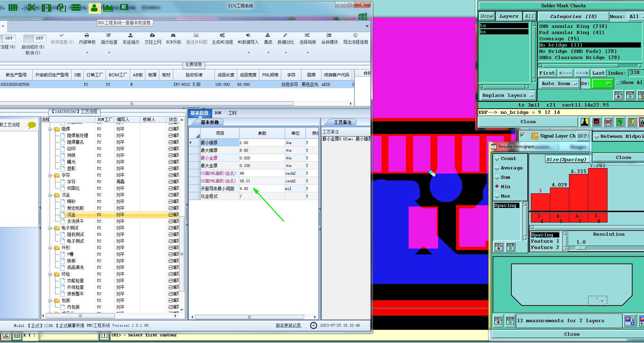Select the 基本参数 sub-tab
644x343 pixels.
(210, 123)
